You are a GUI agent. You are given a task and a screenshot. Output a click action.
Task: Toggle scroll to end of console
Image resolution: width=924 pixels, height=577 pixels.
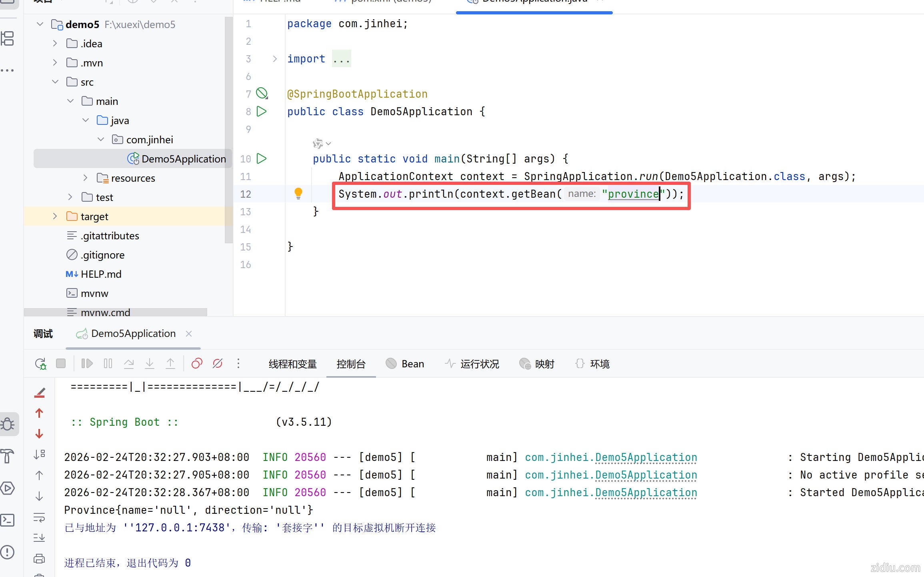click(x=39, y=537)
